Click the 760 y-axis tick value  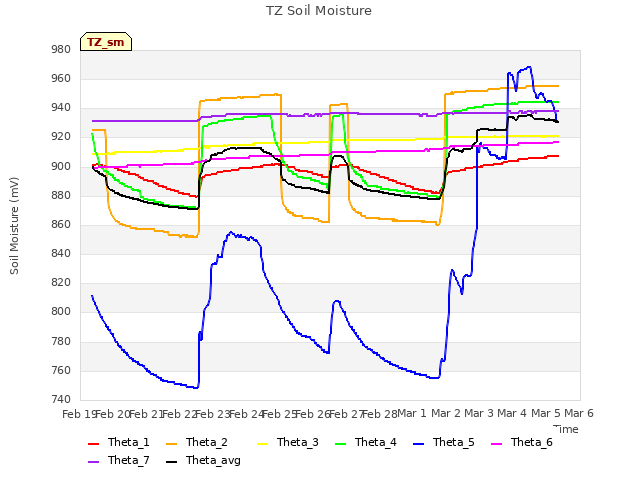click(x=61, y=370)
